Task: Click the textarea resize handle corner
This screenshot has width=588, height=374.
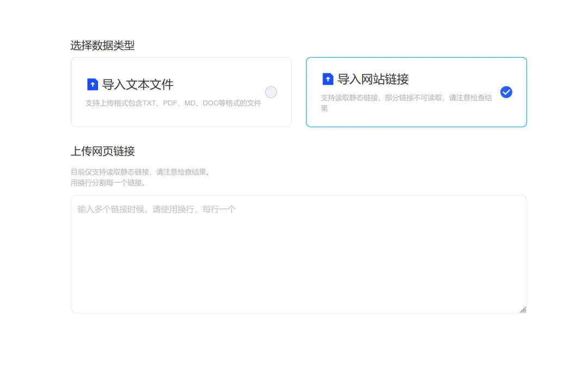Action: 523,309
